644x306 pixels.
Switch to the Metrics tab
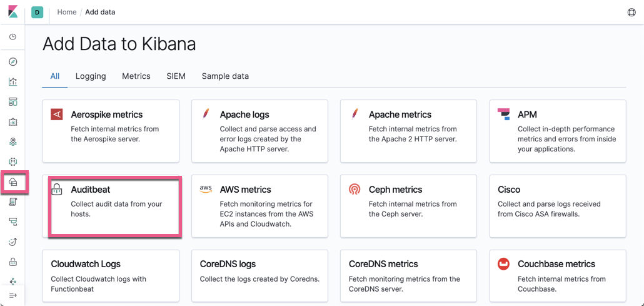pyautogui.click(x=136, y=76)
